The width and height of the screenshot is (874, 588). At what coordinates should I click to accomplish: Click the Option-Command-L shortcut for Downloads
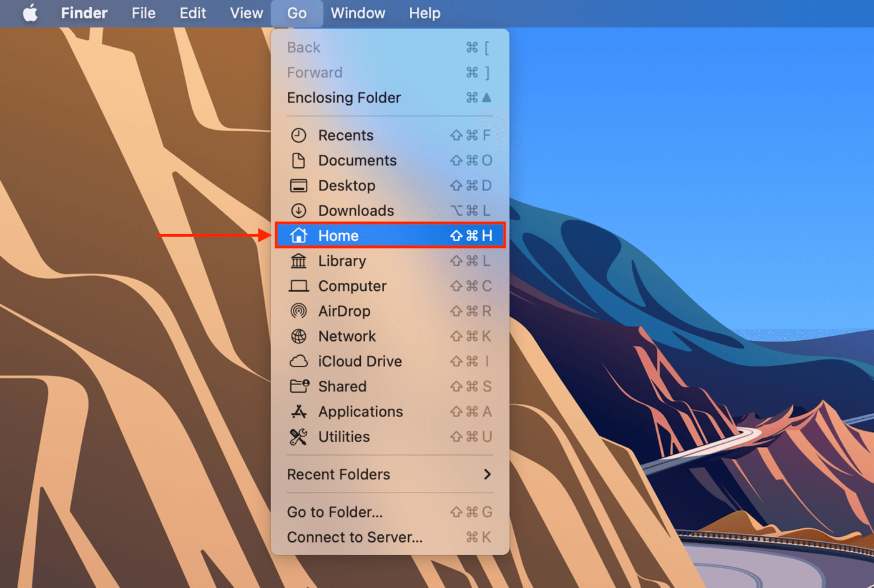471,211
